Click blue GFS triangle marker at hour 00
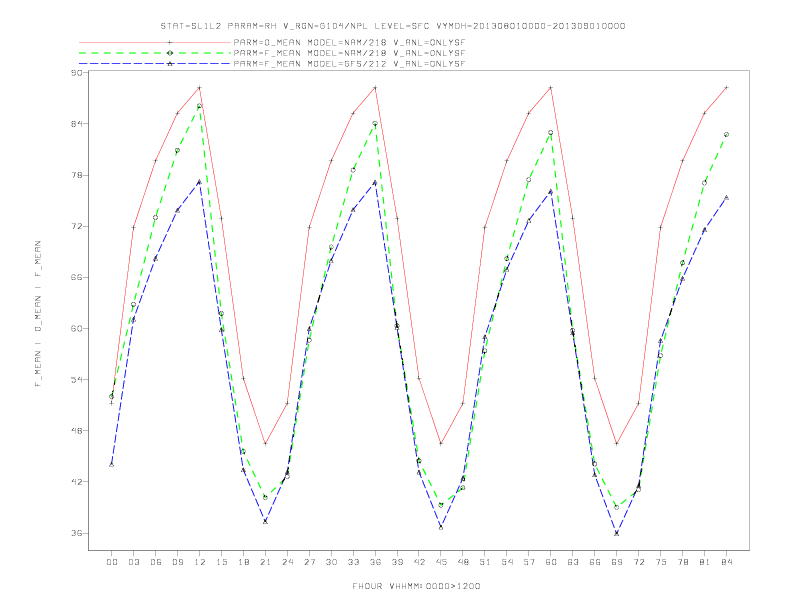This screenshot has width=792, height=612. (112, 465)
